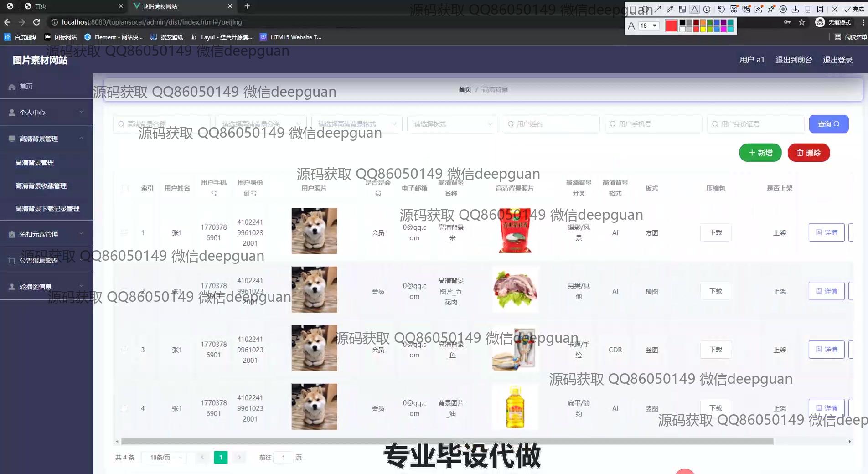
Task: Cancel the screenshot with X icon
Action: [x=835, y=9]
